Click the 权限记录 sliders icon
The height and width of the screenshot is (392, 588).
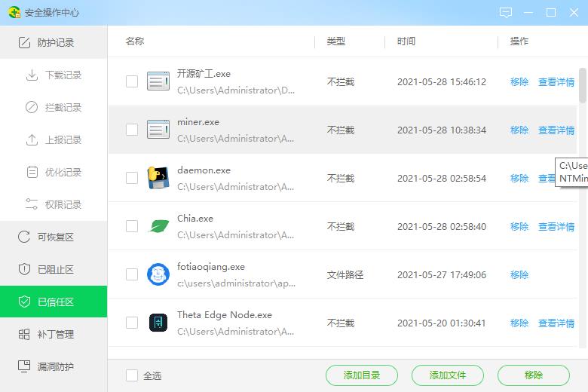click(32, 204)
